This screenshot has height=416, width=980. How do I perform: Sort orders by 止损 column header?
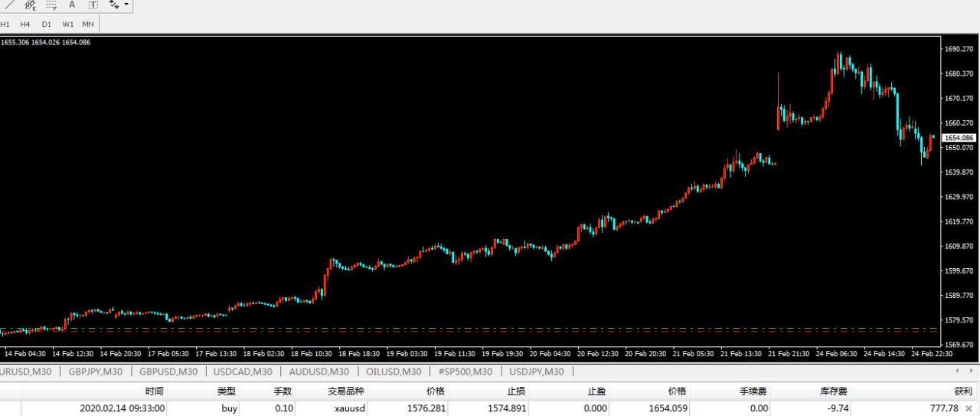coord(516,391)
